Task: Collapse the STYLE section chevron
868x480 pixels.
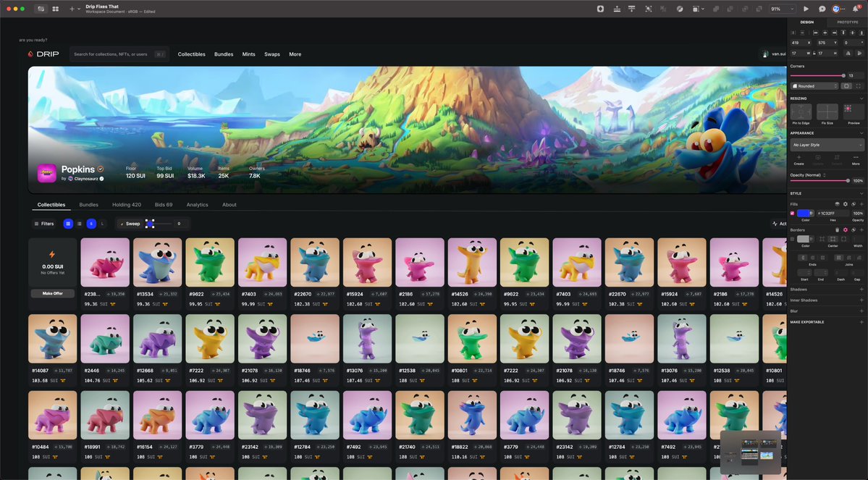Action: 861,194
